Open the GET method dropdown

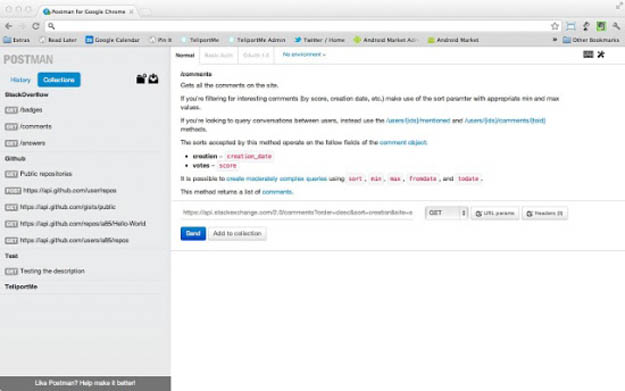pyautogui.click(x=446, y=213)
